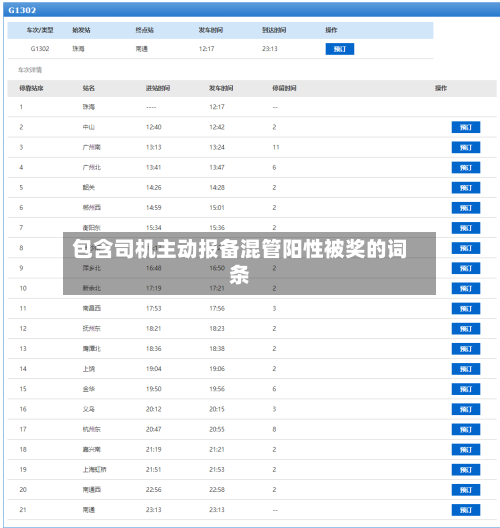Book the 上海虹桥 stop
500x528 pixels.
tap(466, 470)
